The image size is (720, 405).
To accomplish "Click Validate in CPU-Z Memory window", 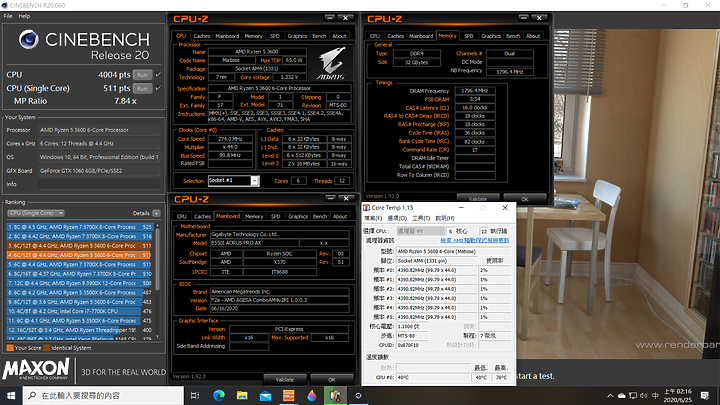I will [x=478, y=199].
